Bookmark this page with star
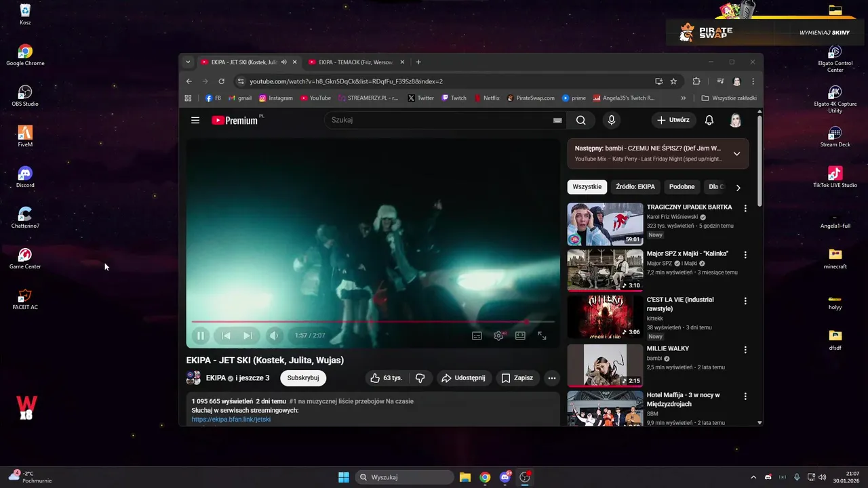This screenshot has width=868, height=488. tap(673, 81)
